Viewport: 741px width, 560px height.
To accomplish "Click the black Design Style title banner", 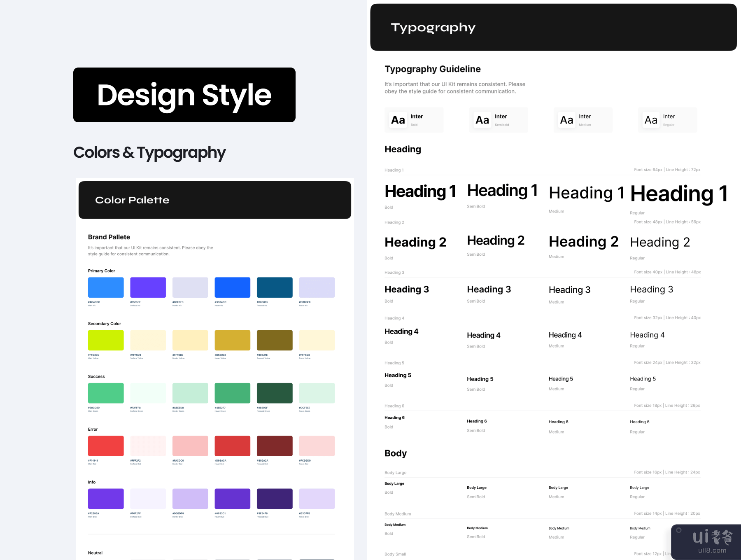I will [184, 95].
